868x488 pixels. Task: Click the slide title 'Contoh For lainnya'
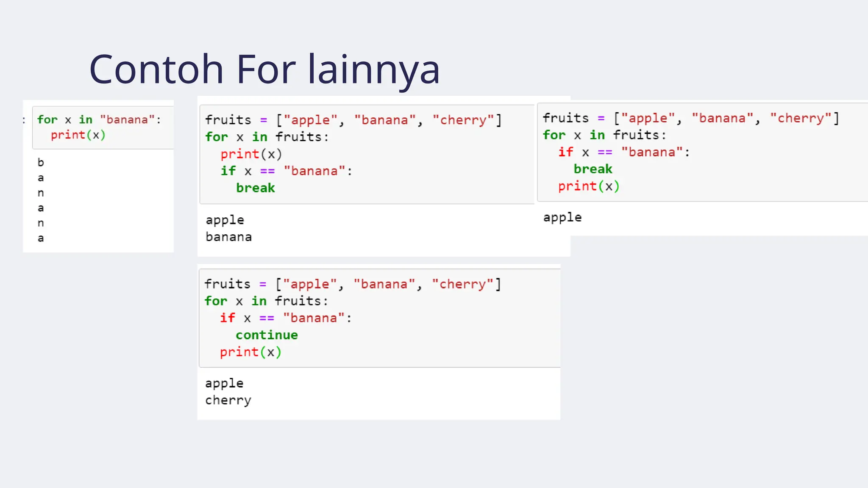(264, 70)
